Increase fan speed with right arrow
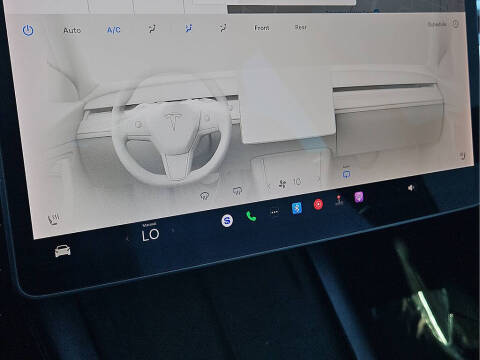The height and width of the screenshot is (360, 480). [x=318, y=180]
